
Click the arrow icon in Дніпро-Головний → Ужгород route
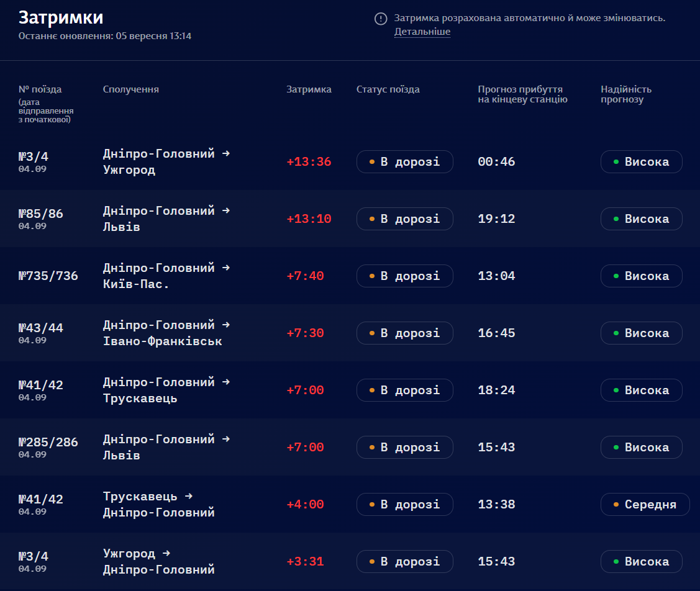tap(226, 153)
